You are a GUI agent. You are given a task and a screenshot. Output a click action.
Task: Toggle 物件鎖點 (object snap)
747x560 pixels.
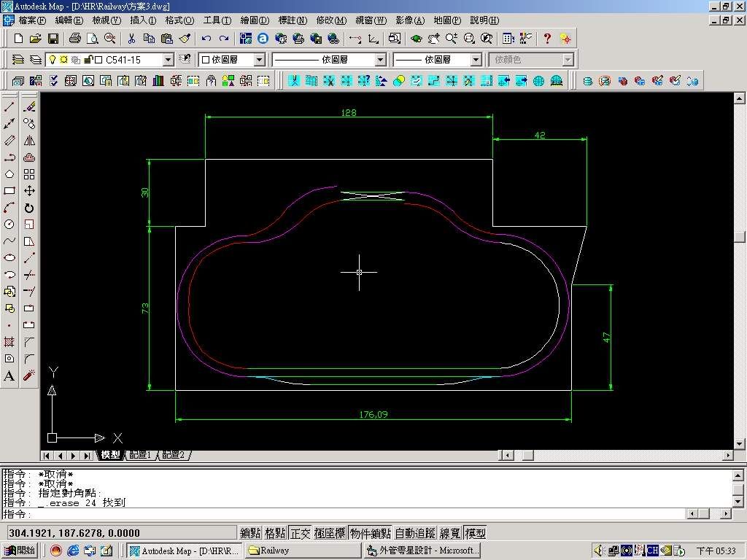click(x=371, y=533)
